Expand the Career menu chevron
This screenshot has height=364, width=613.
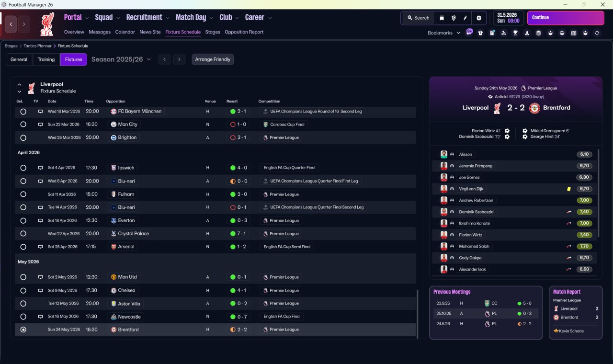pyautogui.click(x=270, y=18)
